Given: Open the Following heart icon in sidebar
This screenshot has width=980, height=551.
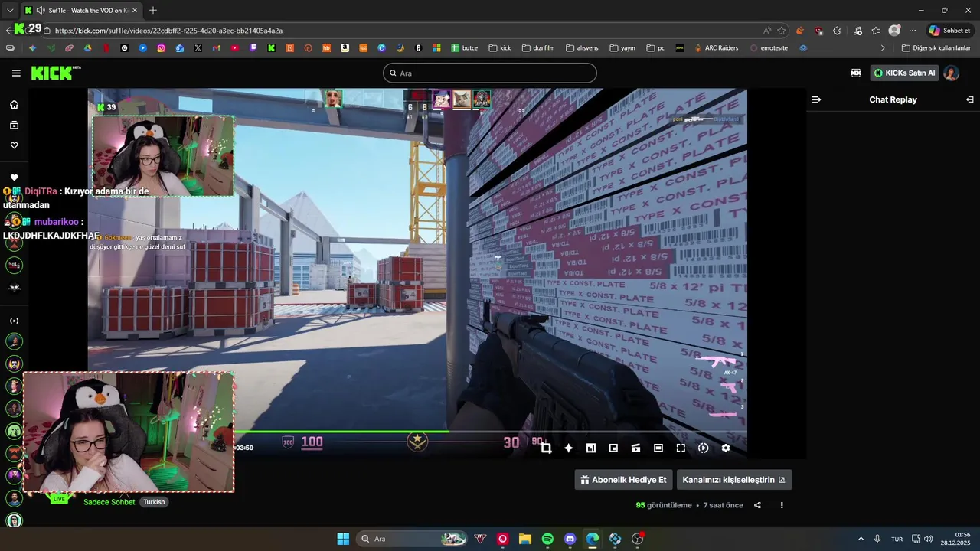Looking at the screenshot, I should [x=14, y=145].
